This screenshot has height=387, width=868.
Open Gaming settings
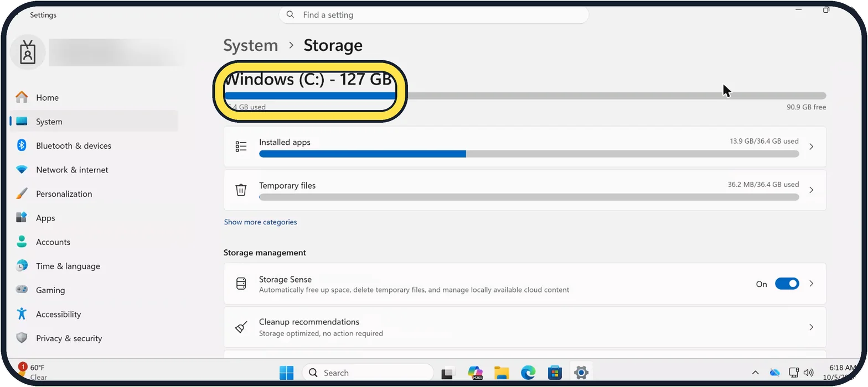tap(94, 290)
